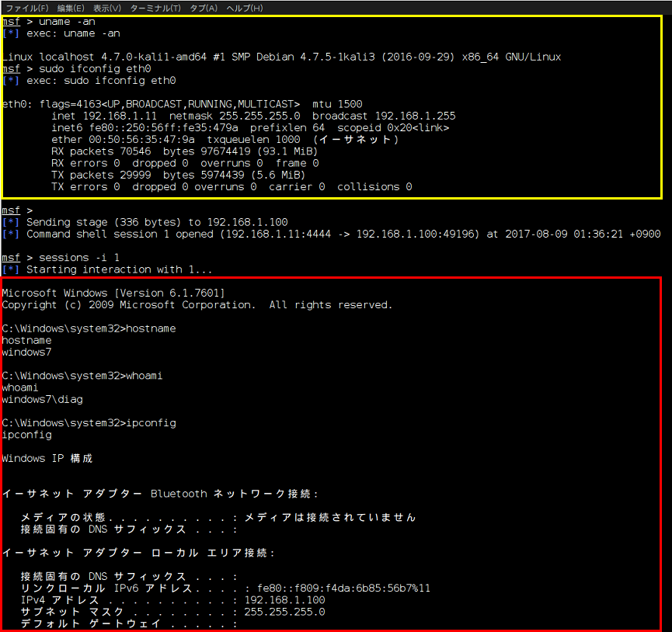This screenshot has height=632, width=672.
Task: Click the 'uname -an' command after msf prompt
Action: point(67,22)
